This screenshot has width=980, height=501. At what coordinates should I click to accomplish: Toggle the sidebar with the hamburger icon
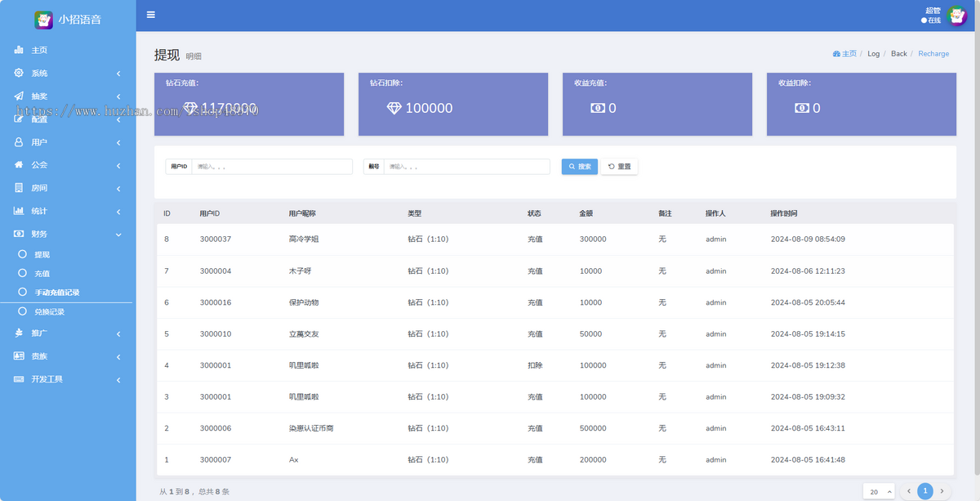151,15
